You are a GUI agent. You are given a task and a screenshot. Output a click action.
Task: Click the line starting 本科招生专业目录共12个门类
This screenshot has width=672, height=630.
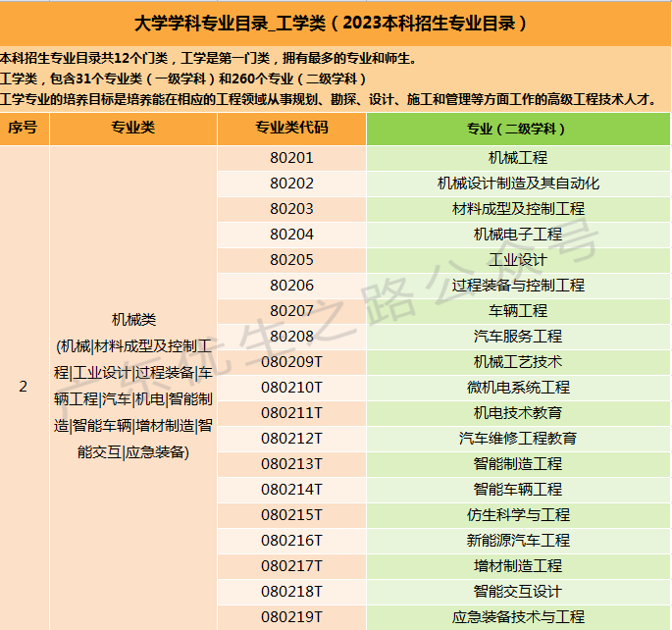coord(208,58)
